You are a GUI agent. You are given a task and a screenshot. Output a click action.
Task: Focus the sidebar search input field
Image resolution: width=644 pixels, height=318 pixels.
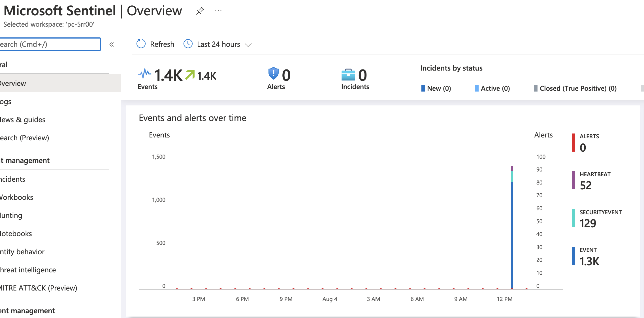point(50,44)
